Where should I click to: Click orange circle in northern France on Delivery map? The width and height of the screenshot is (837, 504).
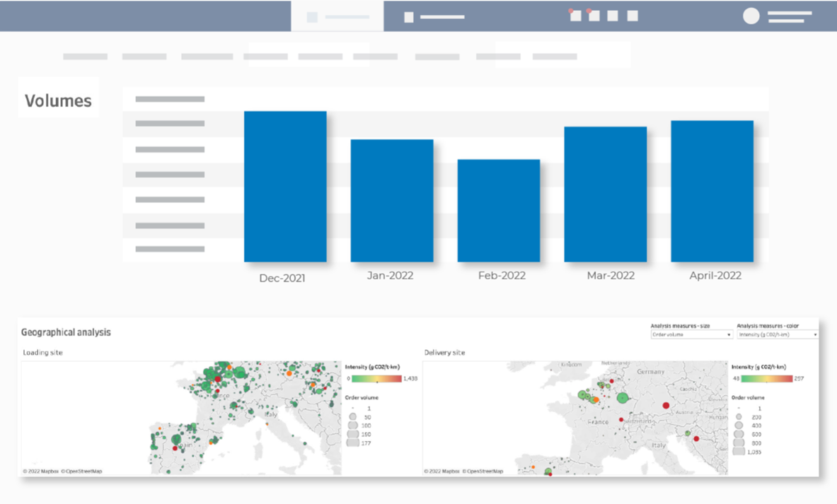(596, 399)
